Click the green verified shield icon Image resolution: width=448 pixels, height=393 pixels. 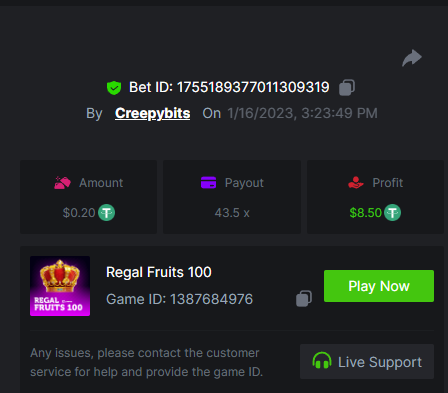[114, 88]
